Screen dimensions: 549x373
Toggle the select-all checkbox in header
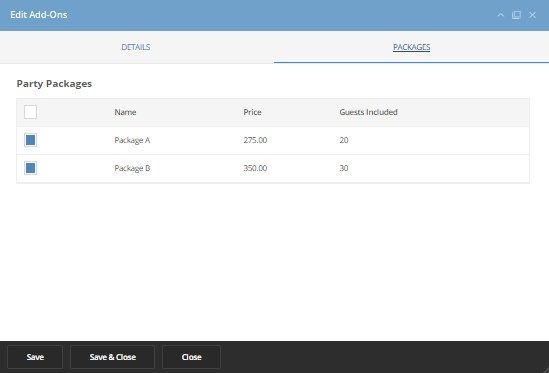click(x=30, y=112)
